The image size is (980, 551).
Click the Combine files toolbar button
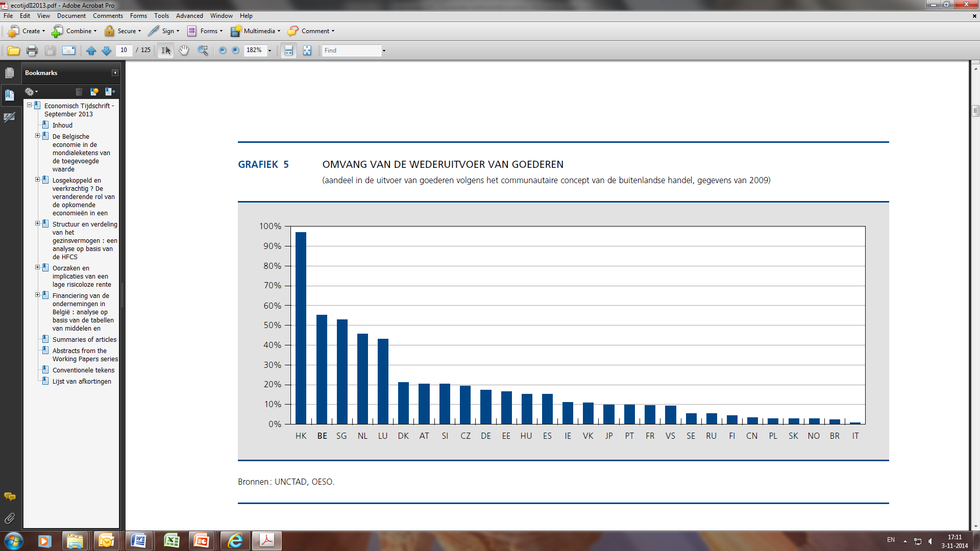[74, 31]
